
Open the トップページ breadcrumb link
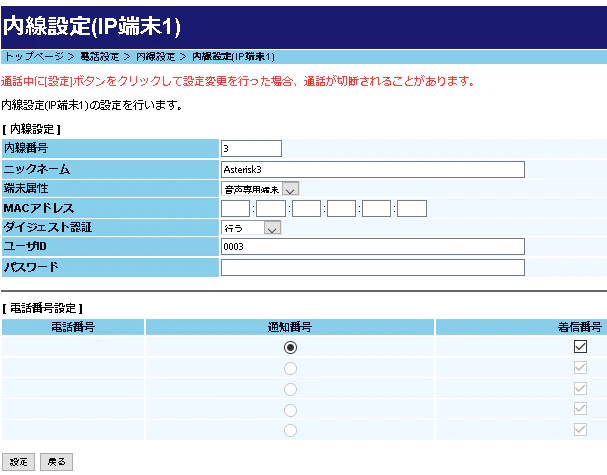click(x=34, y=57)
